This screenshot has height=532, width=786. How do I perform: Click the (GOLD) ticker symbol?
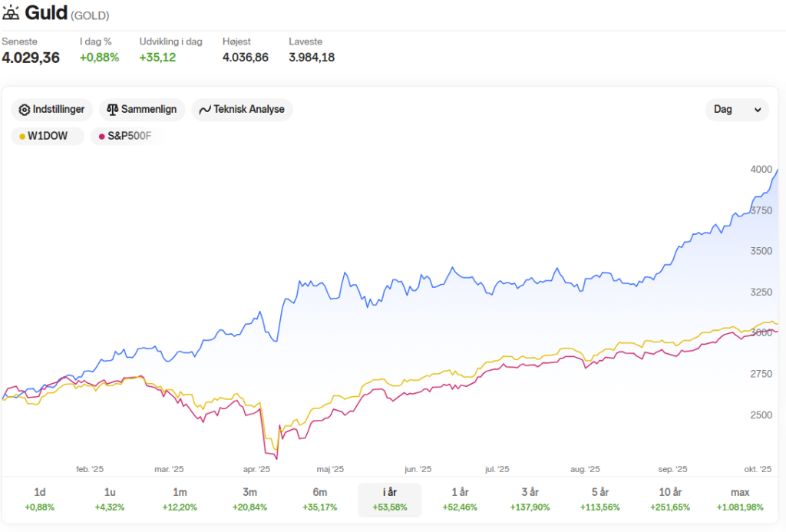(90, 15)
